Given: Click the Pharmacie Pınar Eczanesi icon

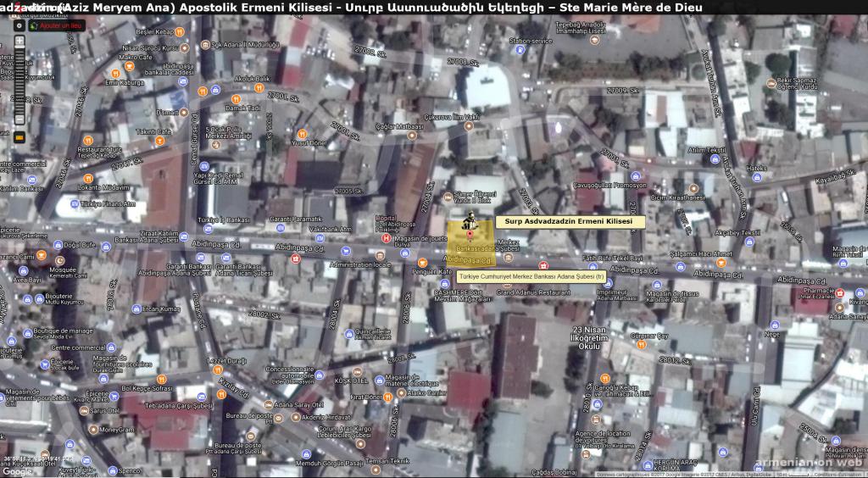Looking at the screenshot, I should pyautogui.click(x=840, y=293).
